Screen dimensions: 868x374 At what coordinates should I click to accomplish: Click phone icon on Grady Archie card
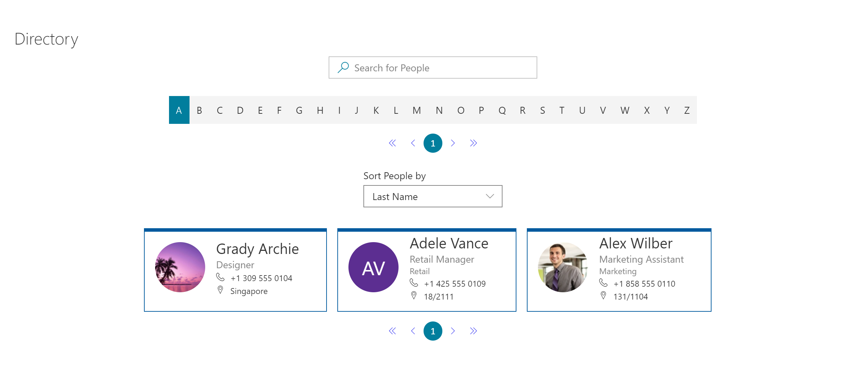coord(220,277)
